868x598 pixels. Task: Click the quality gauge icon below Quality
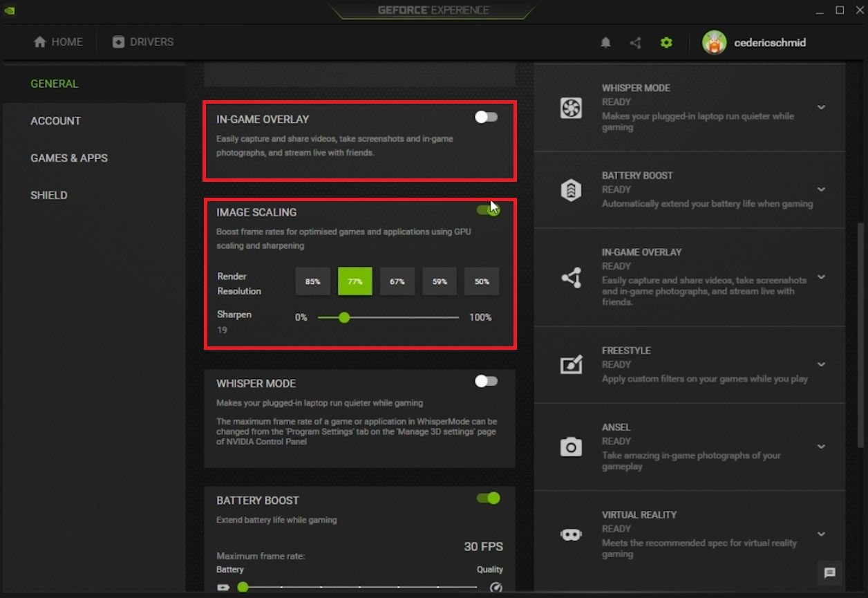pos(496,588)
